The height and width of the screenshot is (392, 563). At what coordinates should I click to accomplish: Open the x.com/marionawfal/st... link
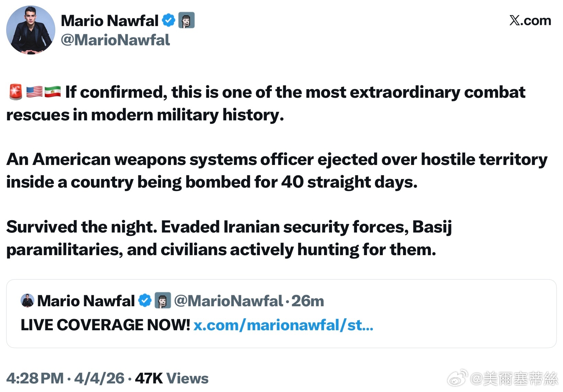tap(283, 325)
